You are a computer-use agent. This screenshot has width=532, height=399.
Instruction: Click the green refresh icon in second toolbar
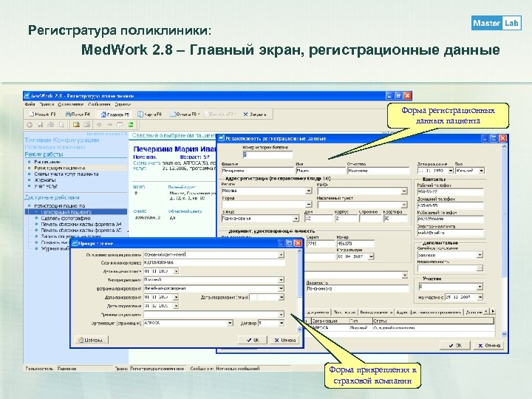pyautogui.click(x=131, y=125)
